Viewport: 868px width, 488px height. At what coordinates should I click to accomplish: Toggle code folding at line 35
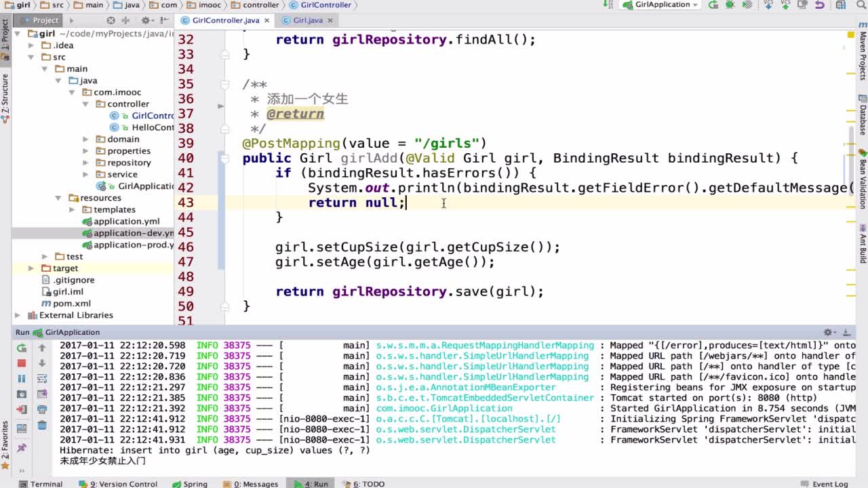pyautogui.click(x=225, y=85)
